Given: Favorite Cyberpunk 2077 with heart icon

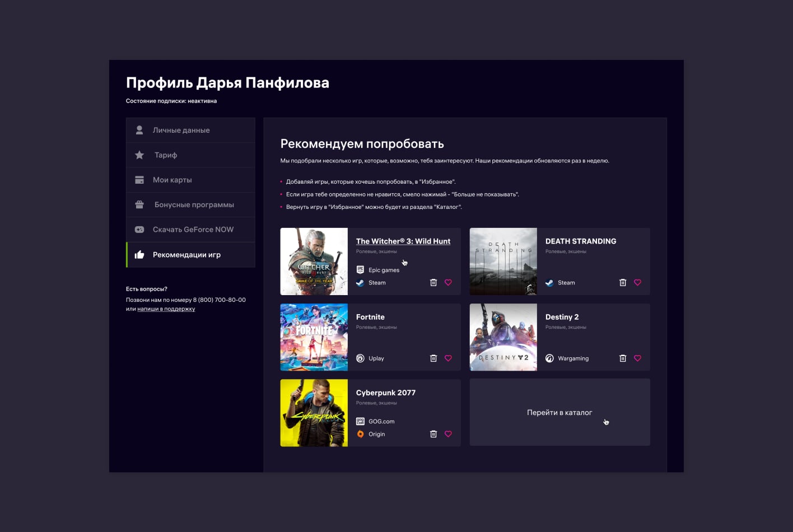Looking at the screenshot, I should [x=448, y=434].
